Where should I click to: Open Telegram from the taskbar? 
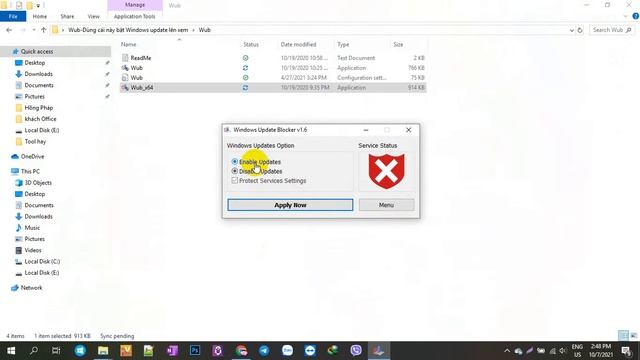[x=264, y=351]
